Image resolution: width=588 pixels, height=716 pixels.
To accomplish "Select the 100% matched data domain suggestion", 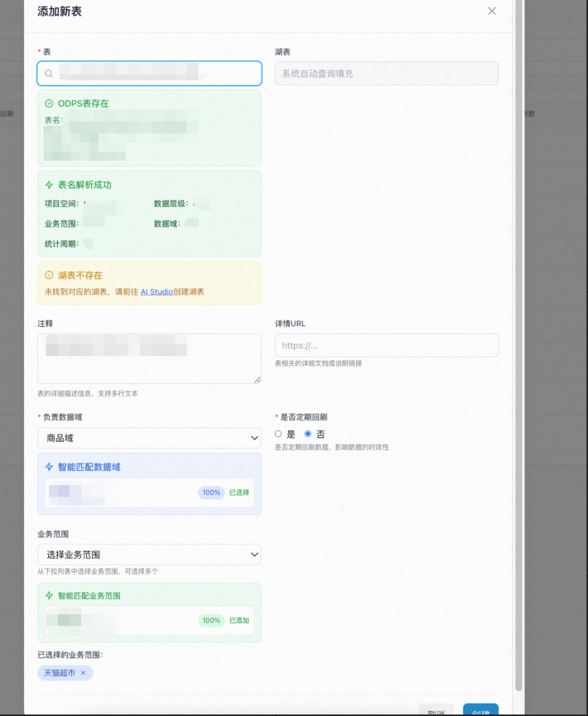I will [149, 493].
